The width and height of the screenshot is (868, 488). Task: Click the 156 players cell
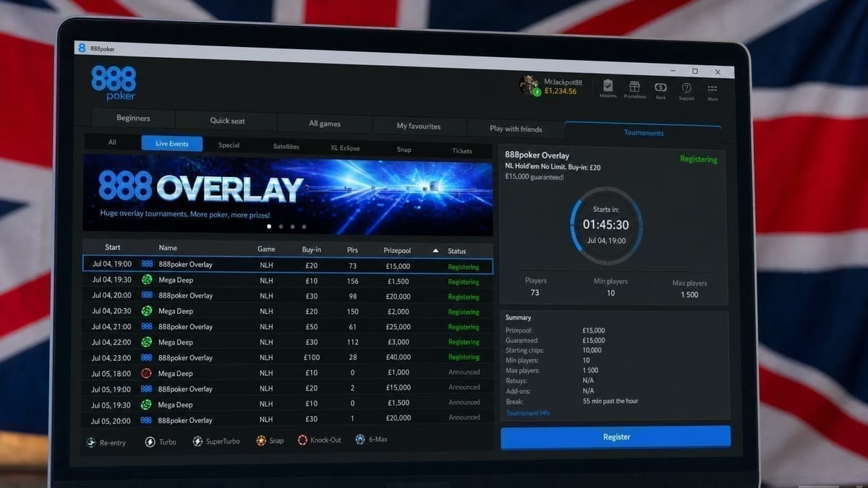(x=352, y=281)
